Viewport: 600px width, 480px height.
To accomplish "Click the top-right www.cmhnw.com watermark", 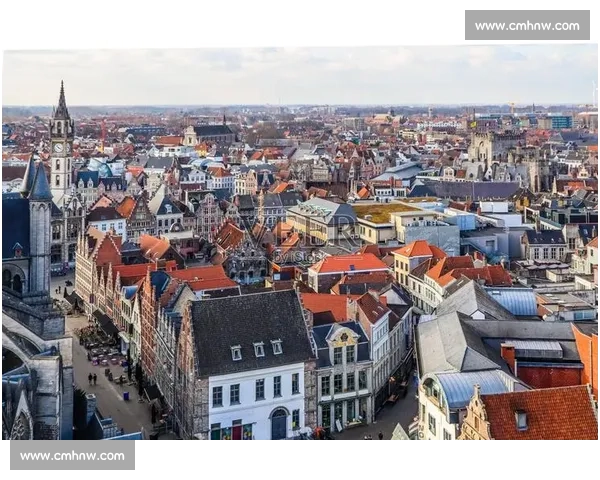I will (527, 25).
